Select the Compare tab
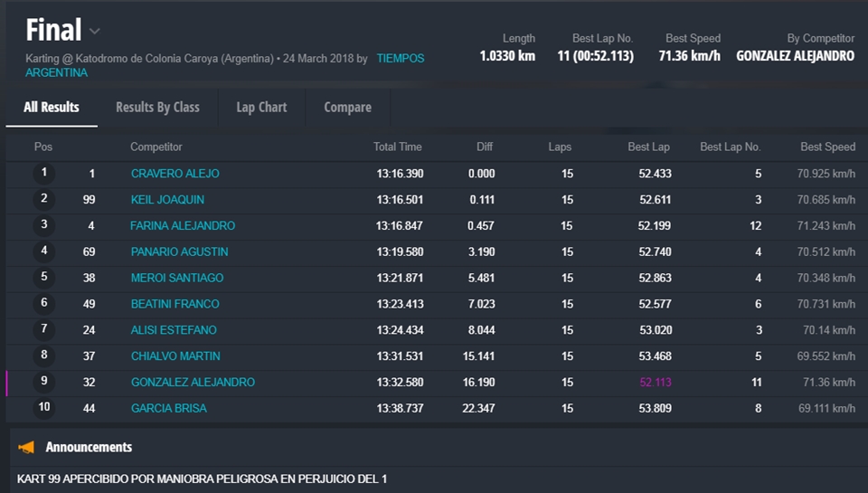This screenshot has height=493, width=868. pyautogui.click(x=347, y=107)
